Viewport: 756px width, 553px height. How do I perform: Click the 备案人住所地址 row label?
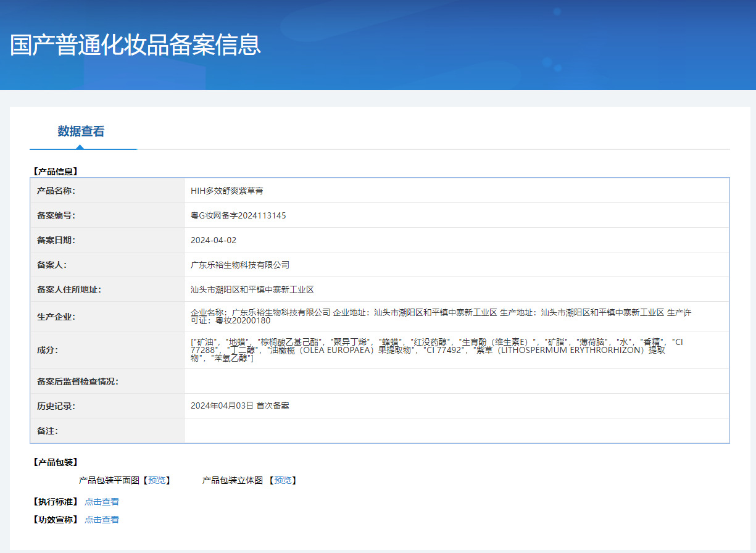(x=69, y=289)
